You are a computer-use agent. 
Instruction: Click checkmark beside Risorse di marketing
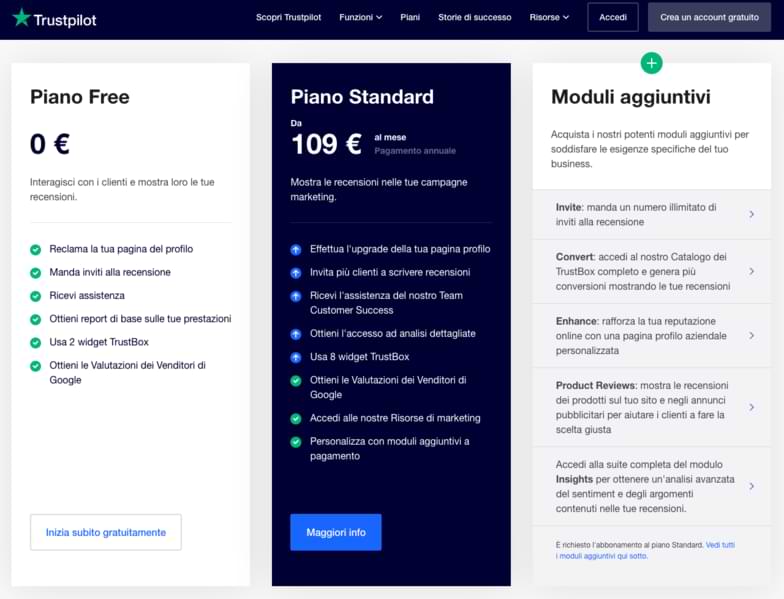(x=296, y=418)
